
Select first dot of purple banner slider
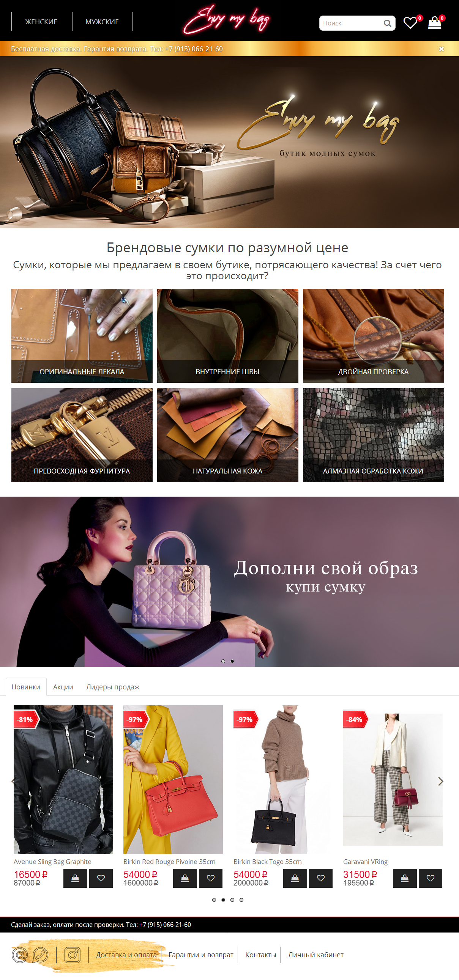pyautogui.click(x=223, y=661)
